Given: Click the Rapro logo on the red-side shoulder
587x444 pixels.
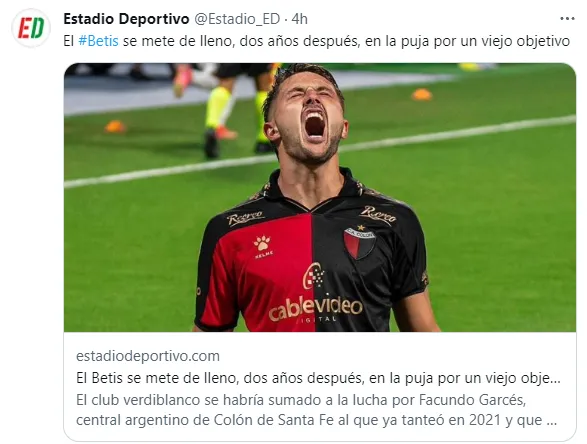Looking at the screenshot, I should point(245,218).
